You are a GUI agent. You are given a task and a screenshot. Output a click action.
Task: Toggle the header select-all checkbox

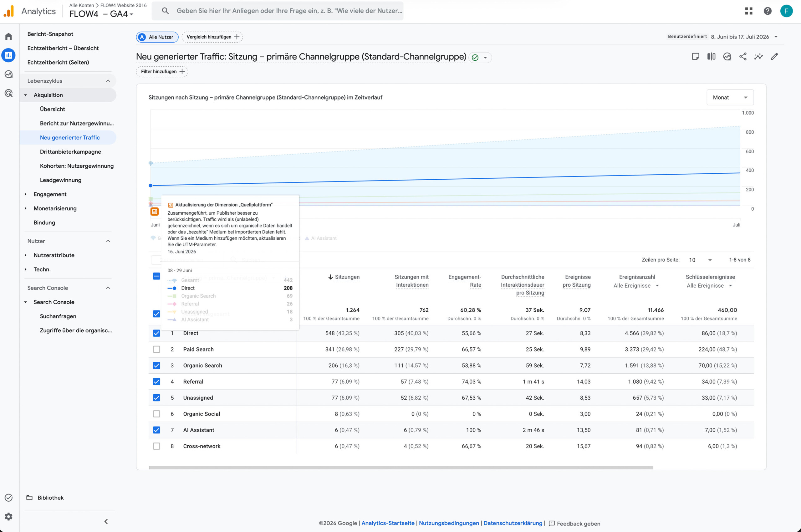(156, 276)
